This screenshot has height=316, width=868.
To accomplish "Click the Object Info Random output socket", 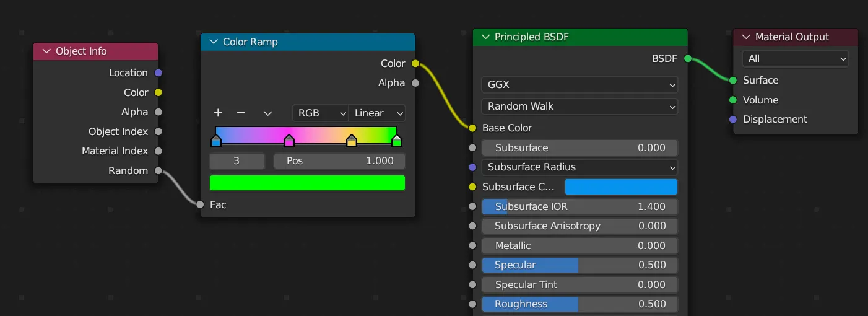I will [158, 171].
